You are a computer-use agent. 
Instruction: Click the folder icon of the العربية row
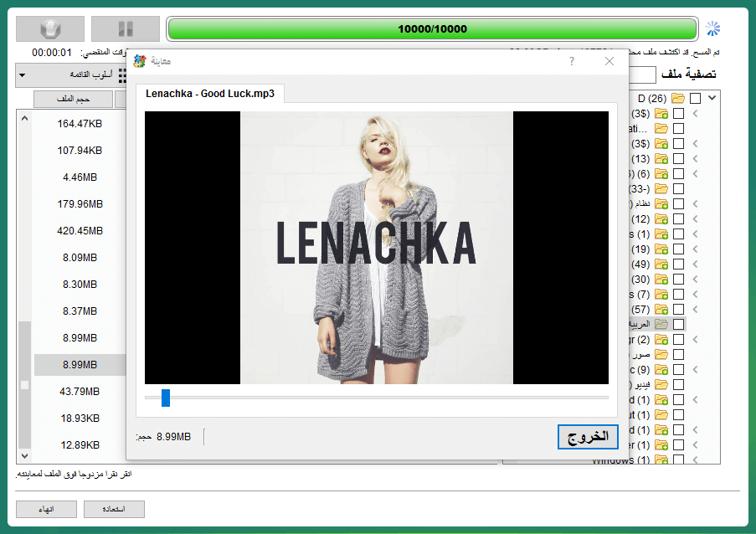(x=661, y=325)
